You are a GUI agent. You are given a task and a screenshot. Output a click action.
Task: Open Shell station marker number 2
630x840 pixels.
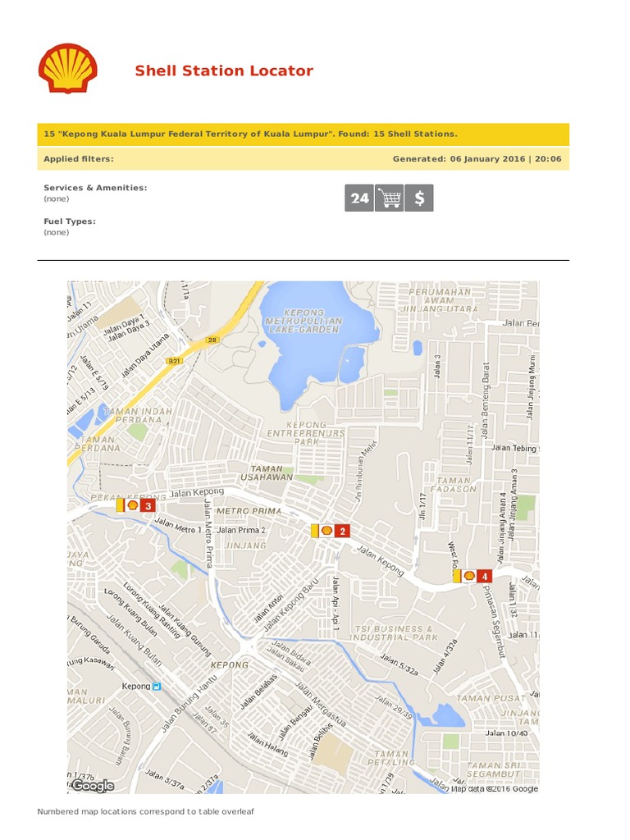[x=331, y=531]
